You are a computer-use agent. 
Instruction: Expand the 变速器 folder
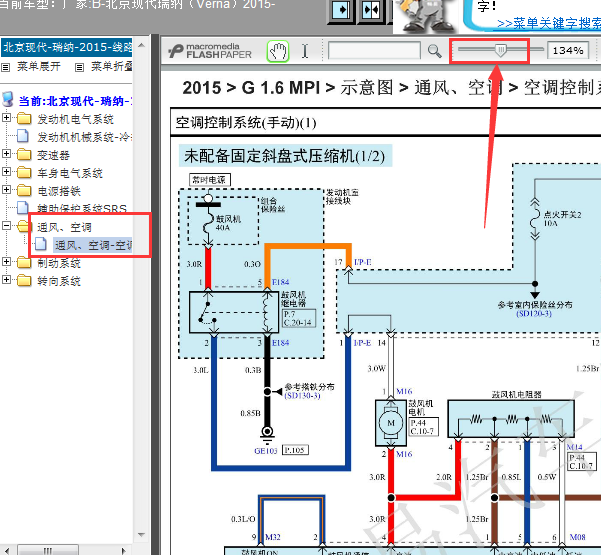[x=6, y=153]
